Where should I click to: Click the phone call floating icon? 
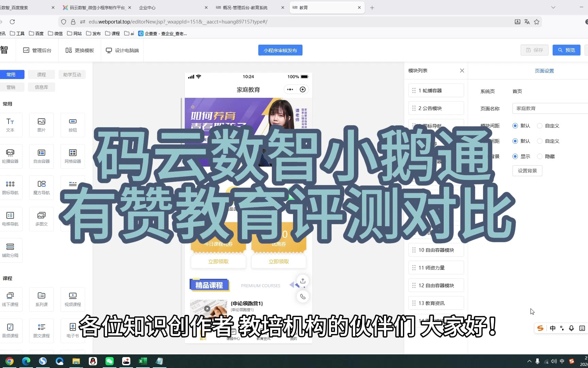(x=303, y=296)
